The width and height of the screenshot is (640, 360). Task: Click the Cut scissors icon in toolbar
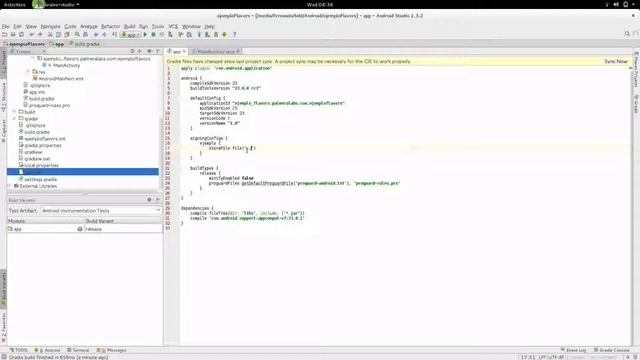pyautogui.click(x=50, y=35)
